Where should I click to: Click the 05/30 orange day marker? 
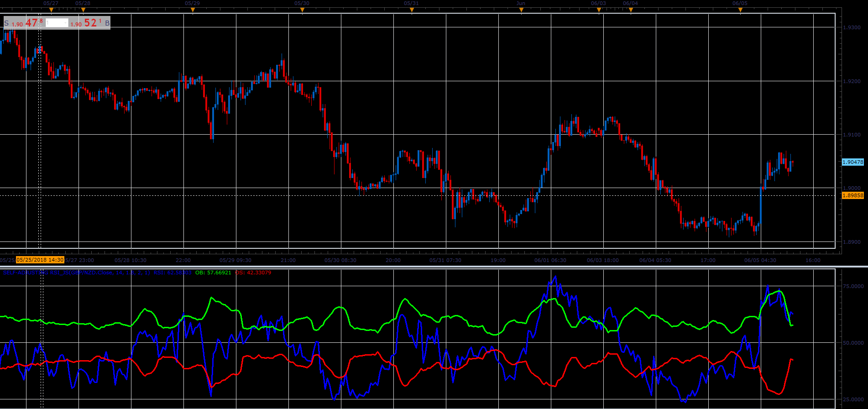302,10
